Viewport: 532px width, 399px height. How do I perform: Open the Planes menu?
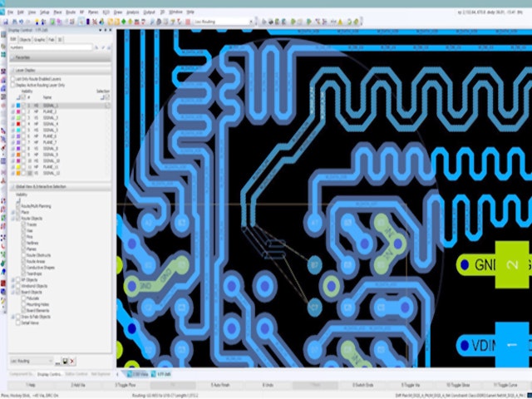pyautogui.click(x=93, y=12)
